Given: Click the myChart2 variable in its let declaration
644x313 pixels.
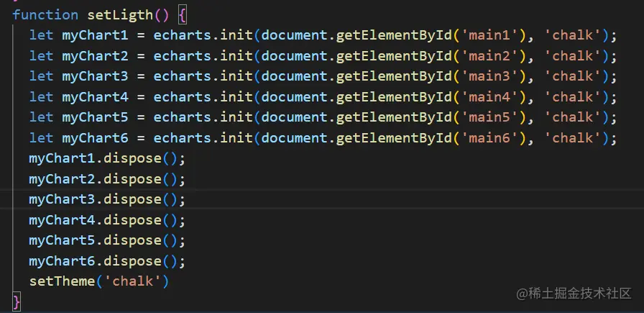Looking at the screenshot, I should click(x=95, y=56).
